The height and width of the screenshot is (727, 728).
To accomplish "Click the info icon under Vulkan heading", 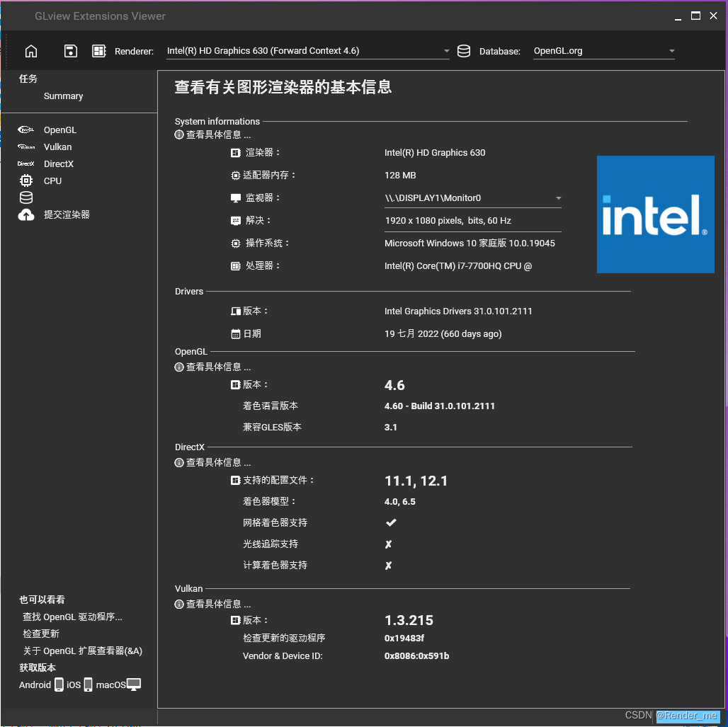I will pyautogui.click(x=178, y=604).
